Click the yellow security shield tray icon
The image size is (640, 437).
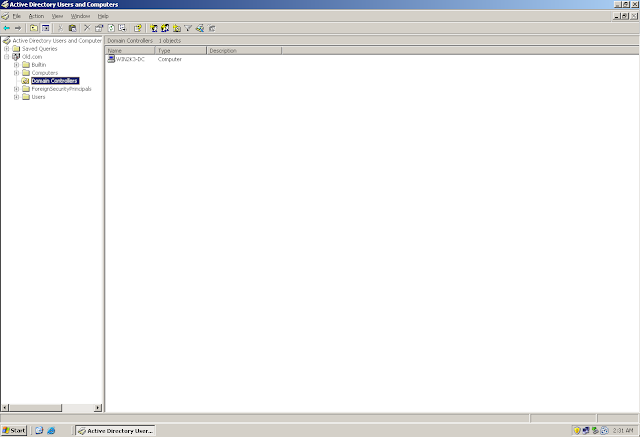coord(577,430)
